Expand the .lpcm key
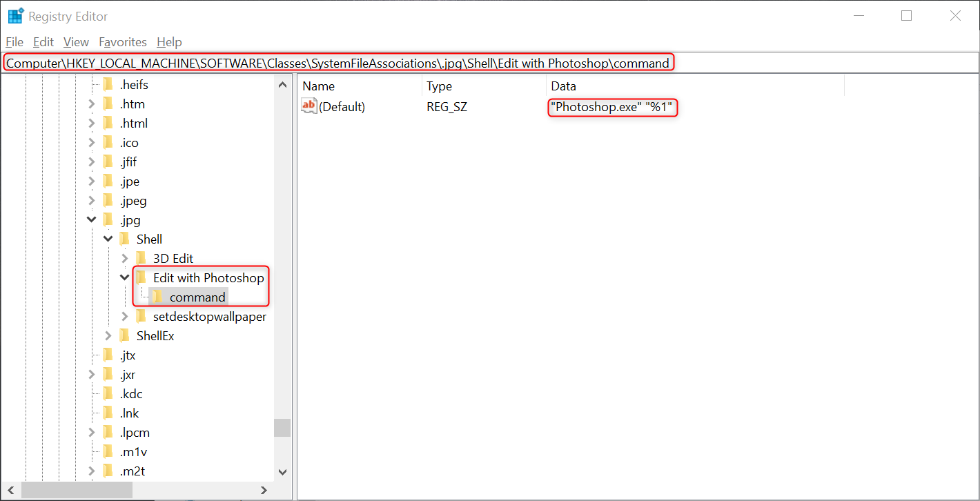980x501 pixels. tap(92, 433)
